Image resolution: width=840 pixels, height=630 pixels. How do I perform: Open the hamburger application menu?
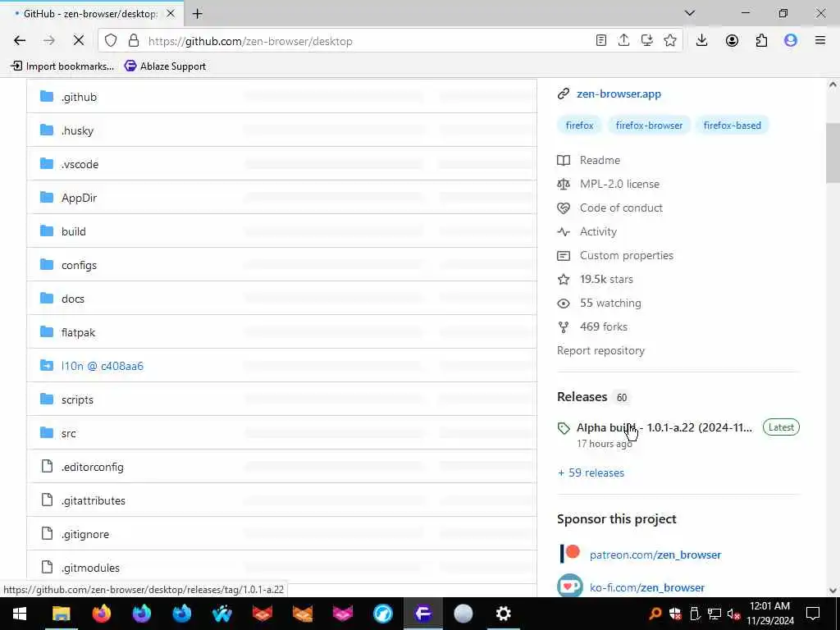[820, 41]
